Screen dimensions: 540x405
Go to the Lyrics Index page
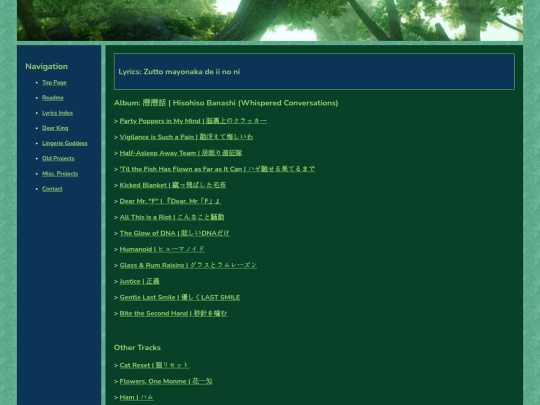click(58, 113)
